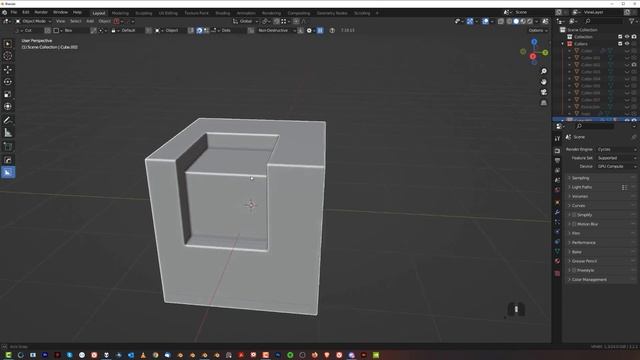Open the Render properties tab icon
This screenshot has height=360, width=640.
pyautogui.click(x=557, y=151)
